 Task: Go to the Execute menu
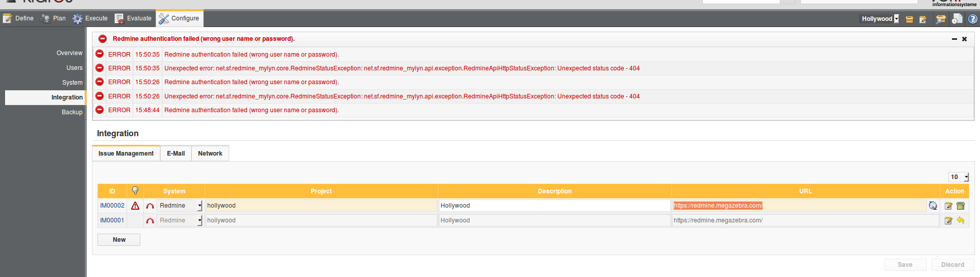pos(90,18)
